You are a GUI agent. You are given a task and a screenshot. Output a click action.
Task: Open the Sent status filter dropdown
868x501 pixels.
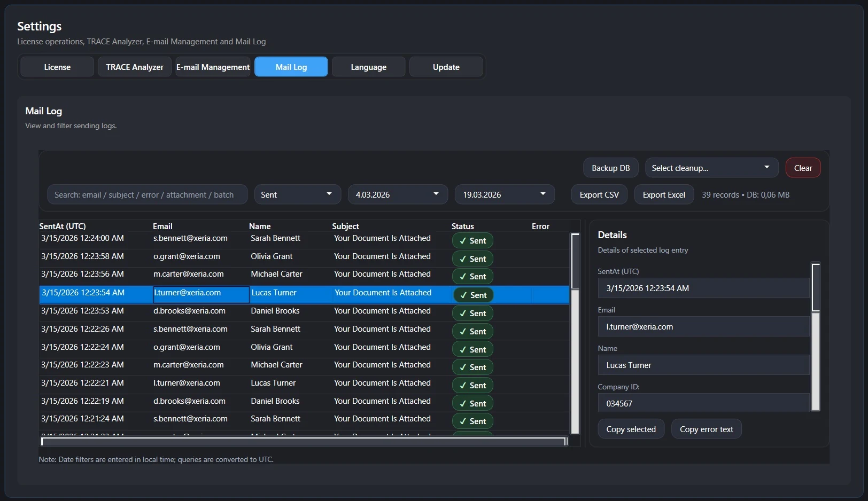coord(297,195)
